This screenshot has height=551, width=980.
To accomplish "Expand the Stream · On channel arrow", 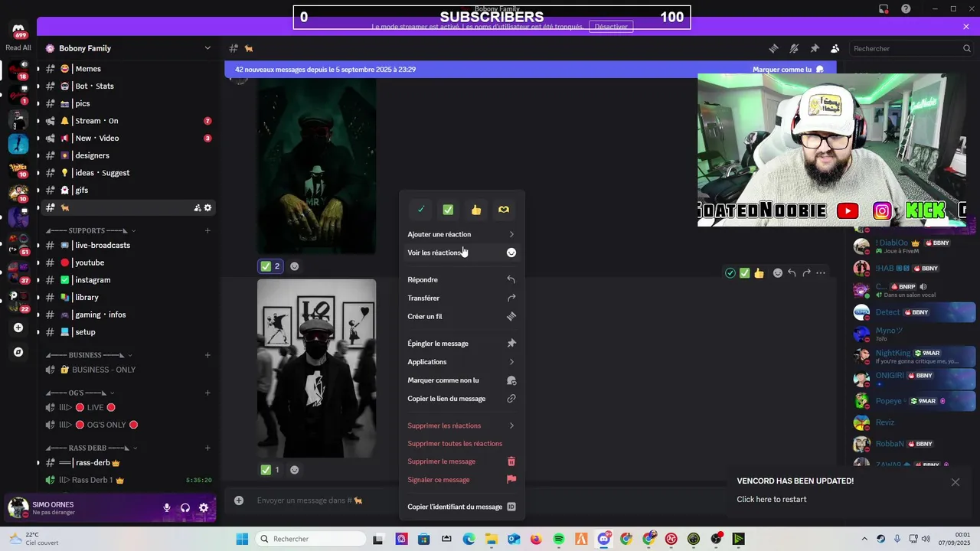I will tap(38, 121).
